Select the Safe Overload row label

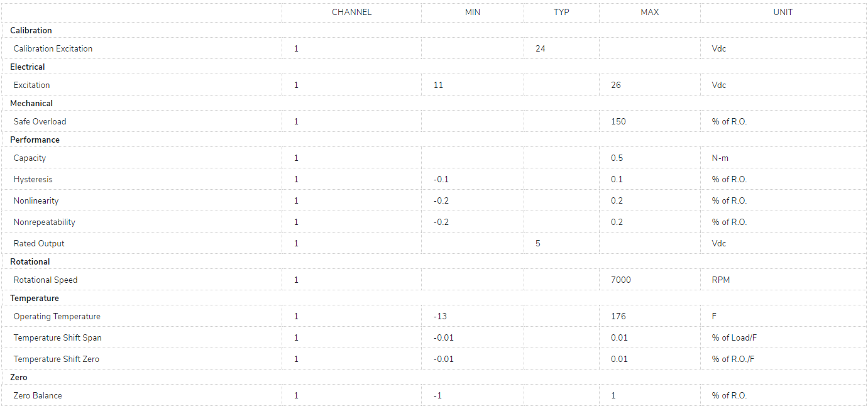click(40, 121)
